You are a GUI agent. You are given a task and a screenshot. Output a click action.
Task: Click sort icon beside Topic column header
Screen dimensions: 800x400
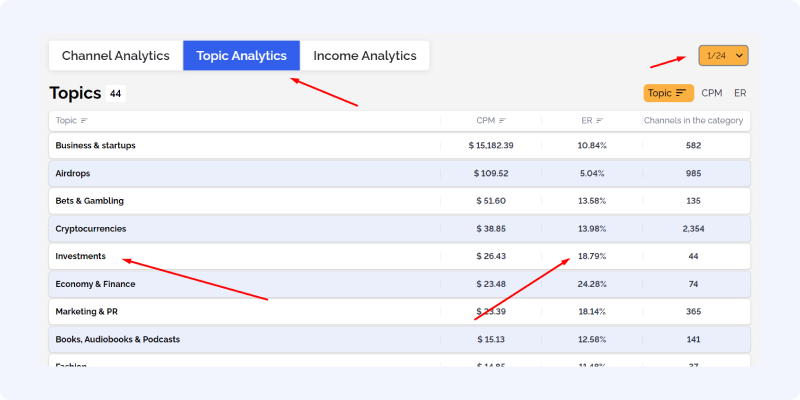tap(84, 121)
